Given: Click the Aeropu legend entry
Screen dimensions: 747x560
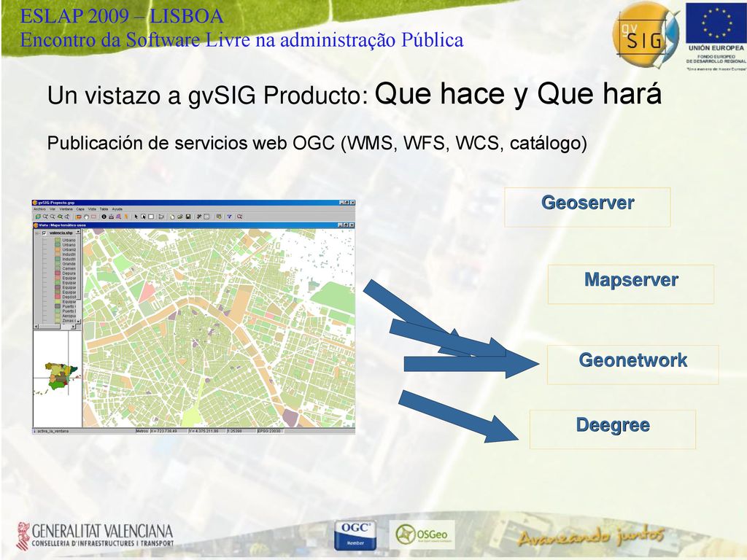Looking at the screenshot, I should (69, 316).
